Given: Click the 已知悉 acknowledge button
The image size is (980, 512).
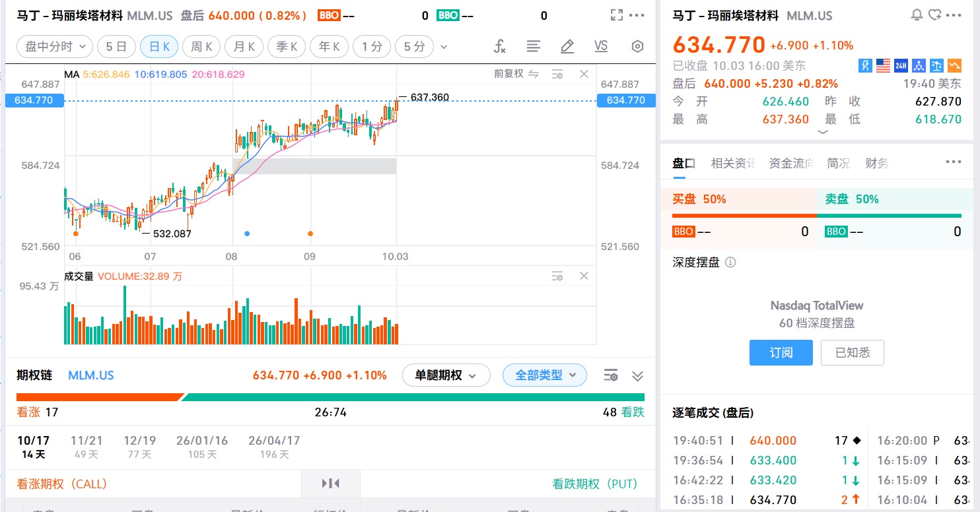Looking at the screenshot, I should [852, 353].
